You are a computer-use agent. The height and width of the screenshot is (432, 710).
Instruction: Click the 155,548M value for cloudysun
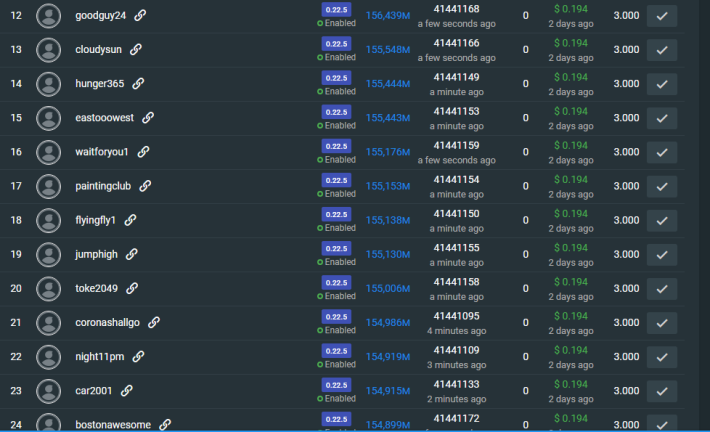point(388,49)
